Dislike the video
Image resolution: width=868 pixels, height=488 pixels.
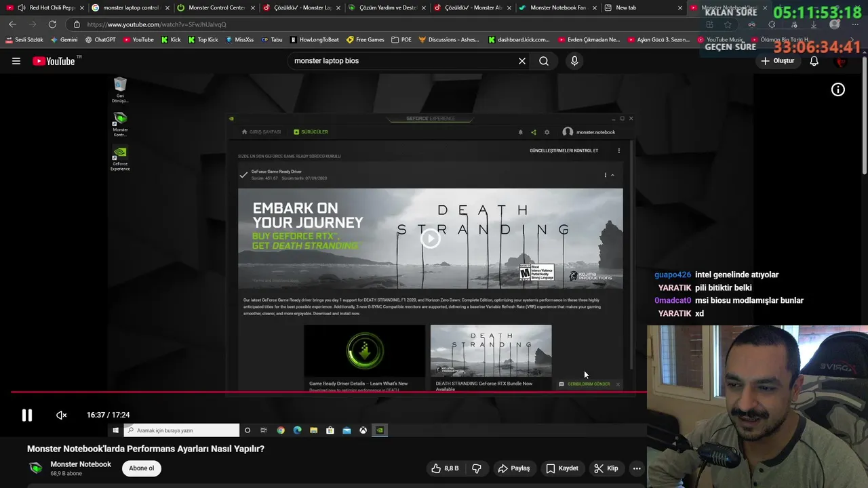476,468
